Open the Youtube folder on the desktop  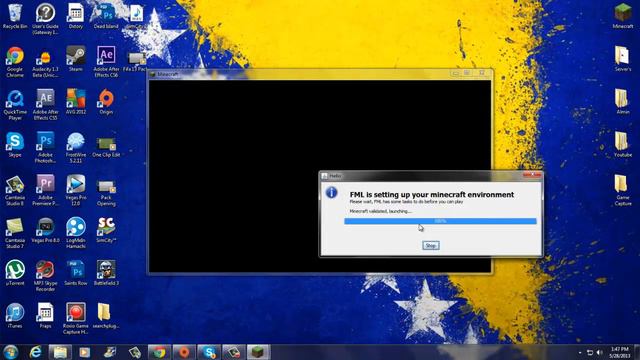(623, 144)
